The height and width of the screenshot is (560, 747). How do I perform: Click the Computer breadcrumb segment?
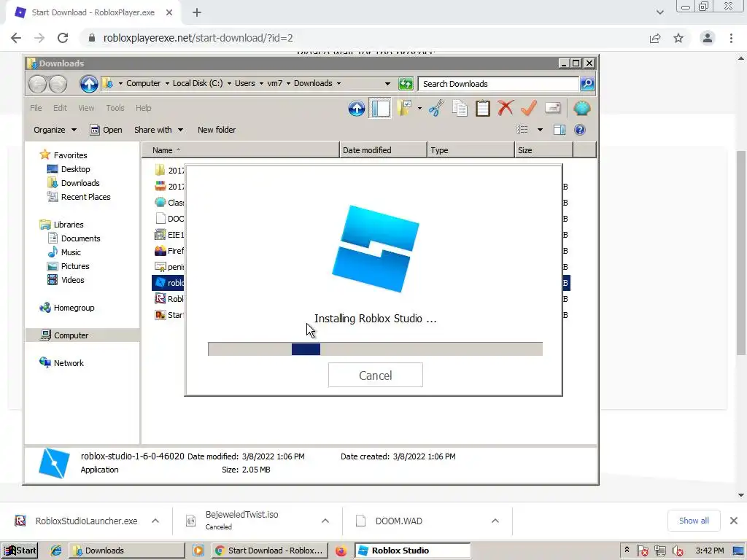coord(143,83)
